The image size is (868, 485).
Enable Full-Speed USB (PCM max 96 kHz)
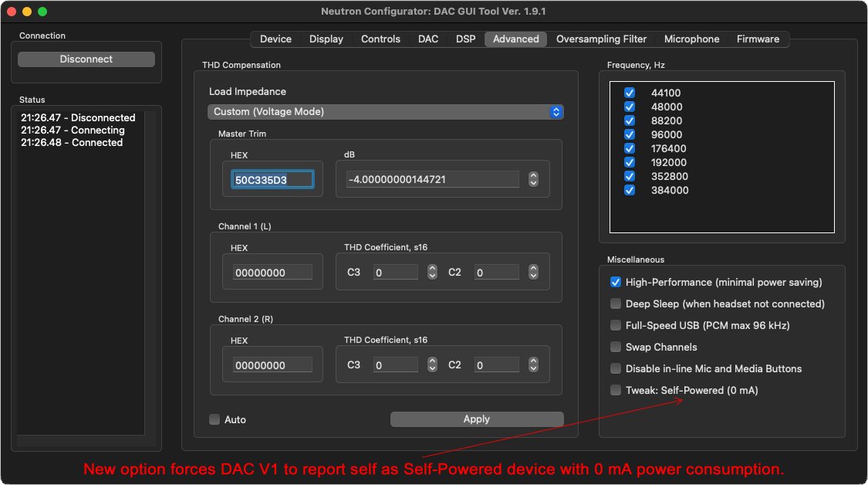pyautogui.click(x=616, y=325)
